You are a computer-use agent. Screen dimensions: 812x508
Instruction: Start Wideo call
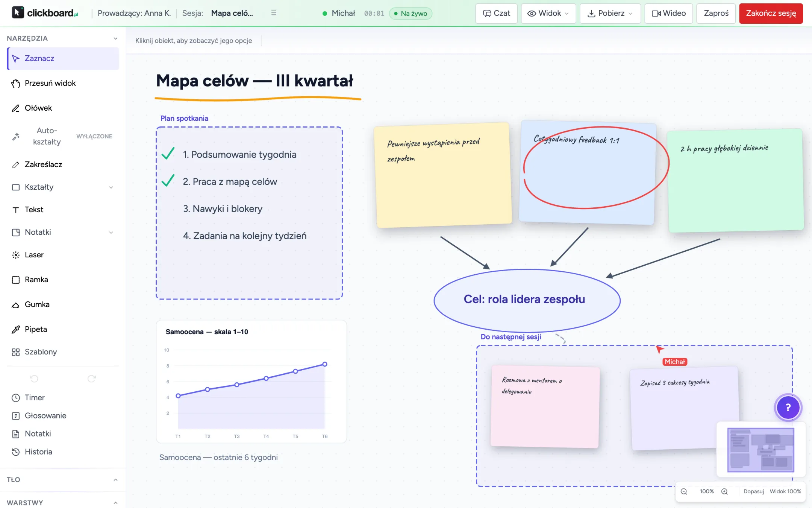point(669,14)
